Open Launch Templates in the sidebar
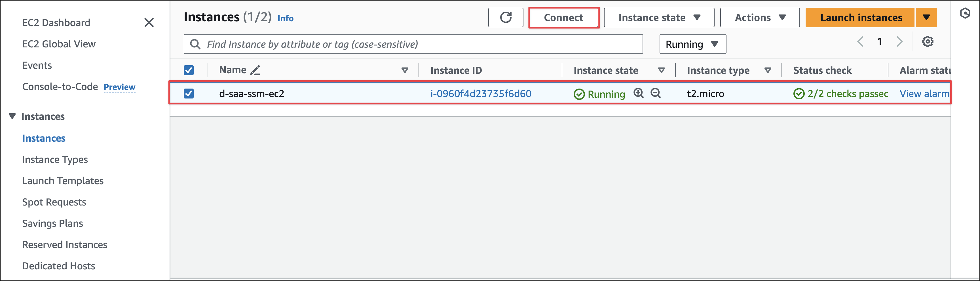Screen dimensions: 980x281 [63, 181]
